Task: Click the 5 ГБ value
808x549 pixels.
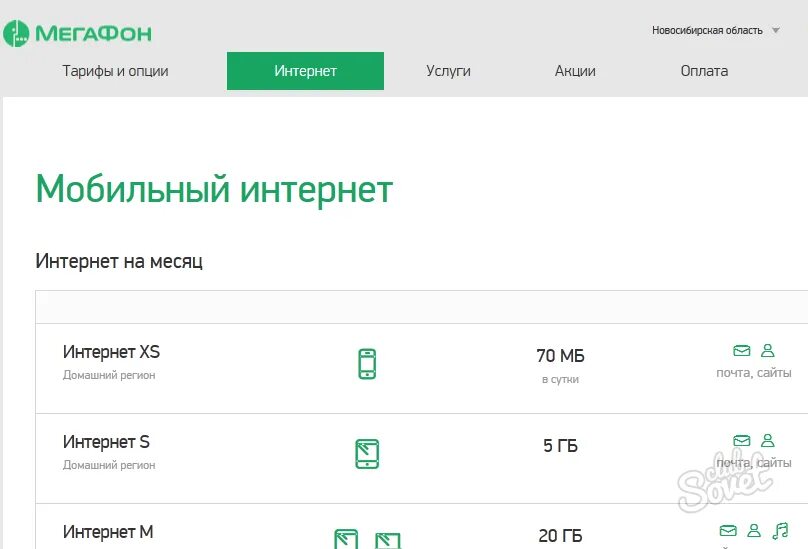Action: point(560,445)
